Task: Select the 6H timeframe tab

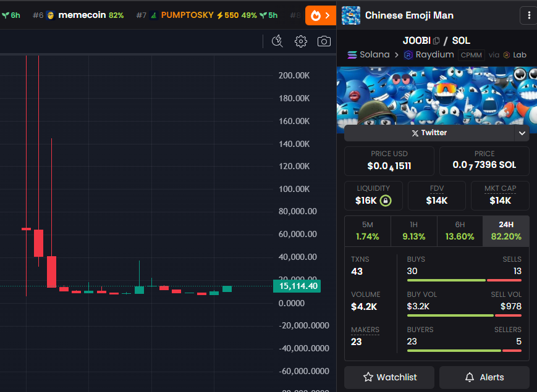Action: coord(460,231)
